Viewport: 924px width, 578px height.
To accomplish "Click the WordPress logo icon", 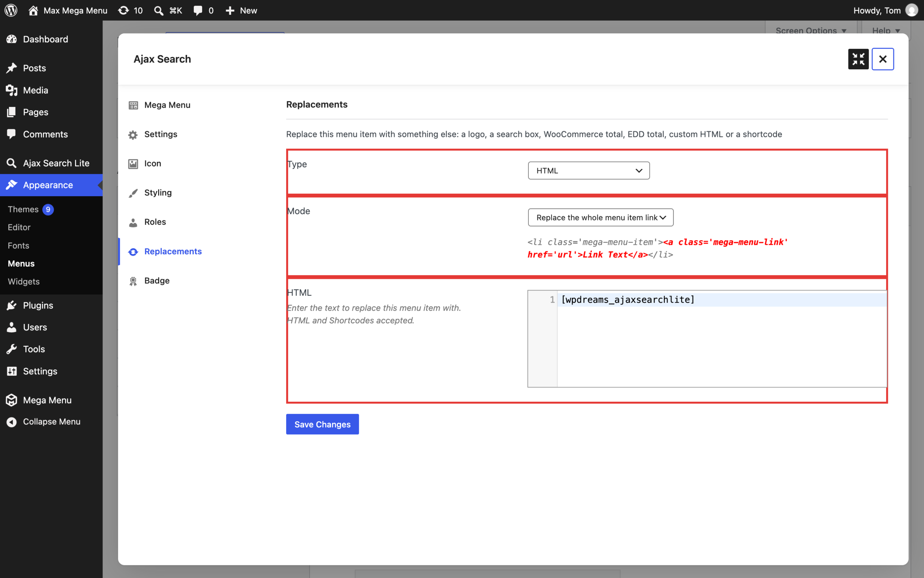I will (11, 10).
